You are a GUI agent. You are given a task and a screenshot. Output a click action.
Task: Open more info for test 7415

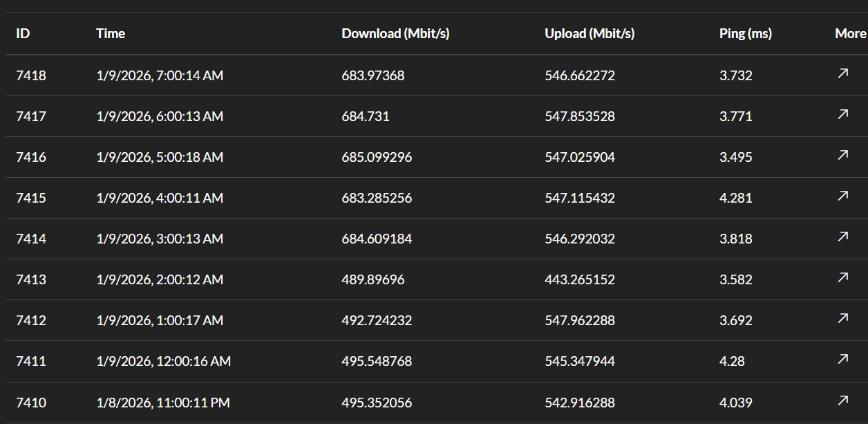point(842,196)
